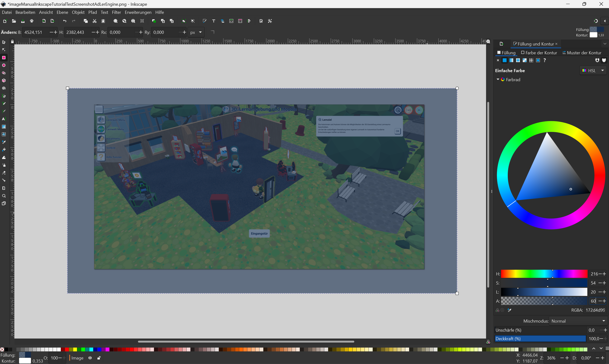Switch to Muster der Kontur tab

[x=582, y=53]
